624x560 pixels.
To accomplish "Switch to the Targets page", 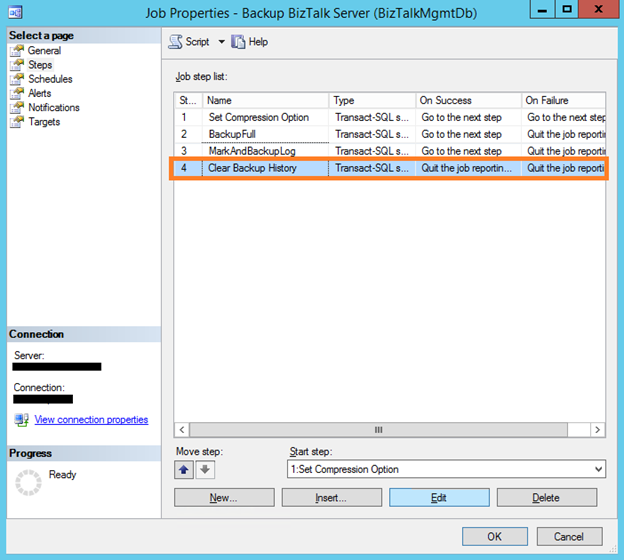I will [44, 122].
